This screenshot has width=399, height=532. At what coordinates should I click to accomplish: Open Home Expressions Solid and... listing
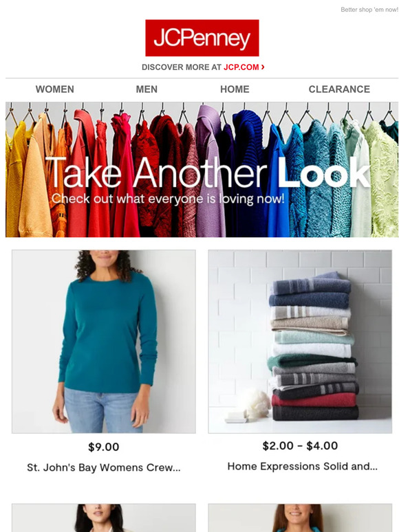302,467
